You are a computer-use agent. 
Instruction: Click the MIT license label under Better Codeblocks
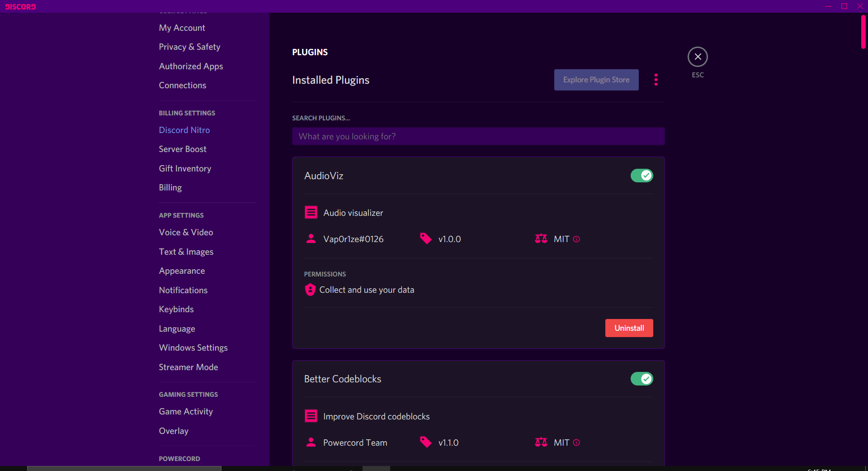coord(561,442)
